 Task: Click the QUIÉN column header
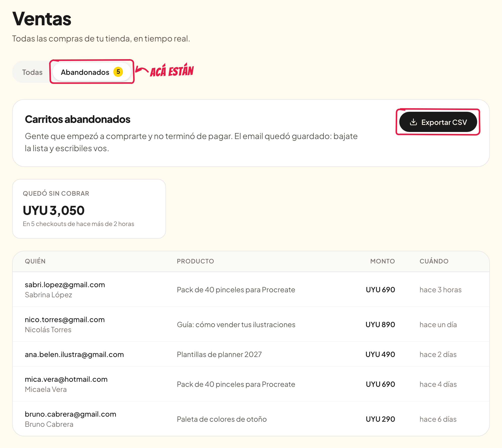click(35, 261)
